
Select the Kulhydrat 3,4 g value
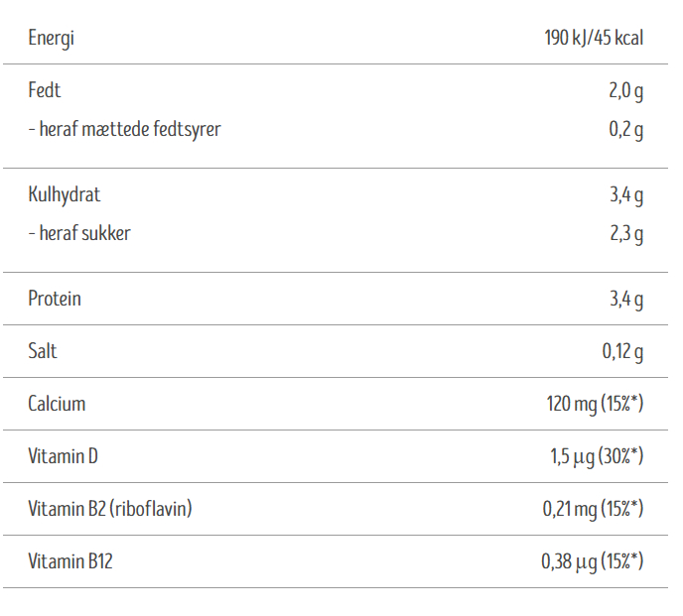pyautogui.click(x=625, y=195)
